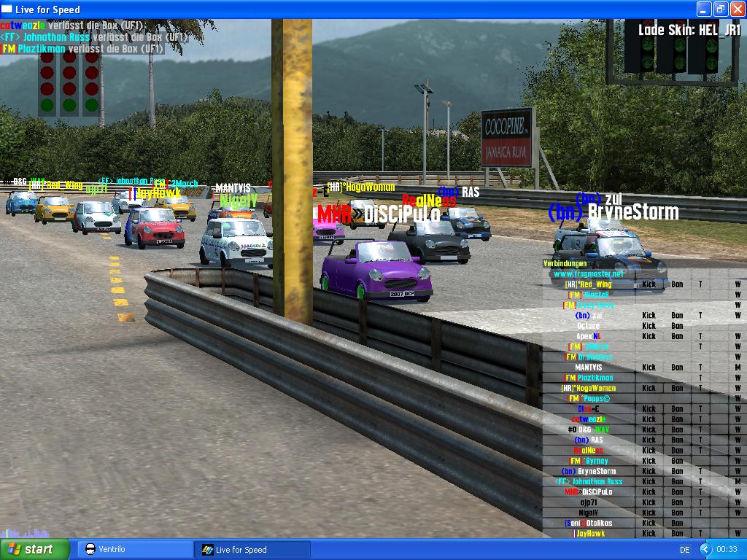Kick player Octane
This screenshot has height=560, width=747.
(x=649, y=326)
